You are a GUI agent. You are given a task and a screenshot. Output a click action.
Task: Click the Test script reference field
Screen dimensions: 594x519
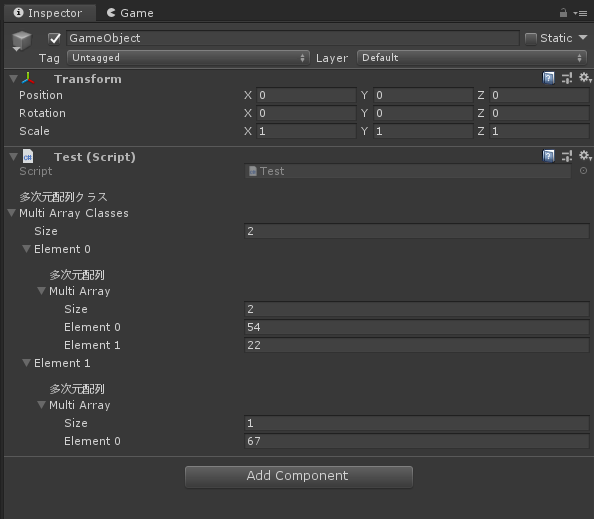point(408,171)
